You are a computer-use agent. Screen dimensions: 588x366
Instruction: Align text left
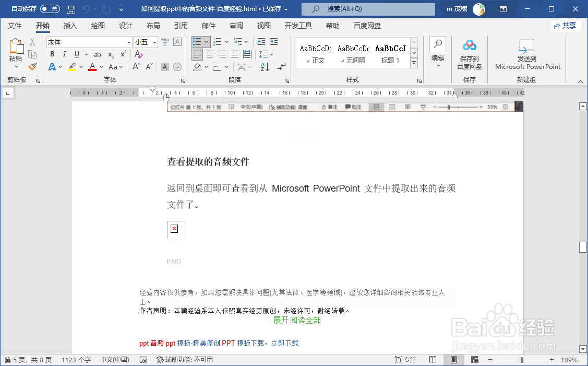pos(197,54)
